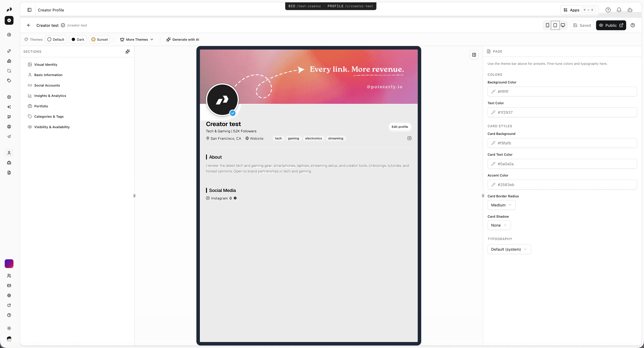Switch preview to mobile phone view
Image resolution: width=644 pixels, height=348 pixels.
(x=548, y=25)
